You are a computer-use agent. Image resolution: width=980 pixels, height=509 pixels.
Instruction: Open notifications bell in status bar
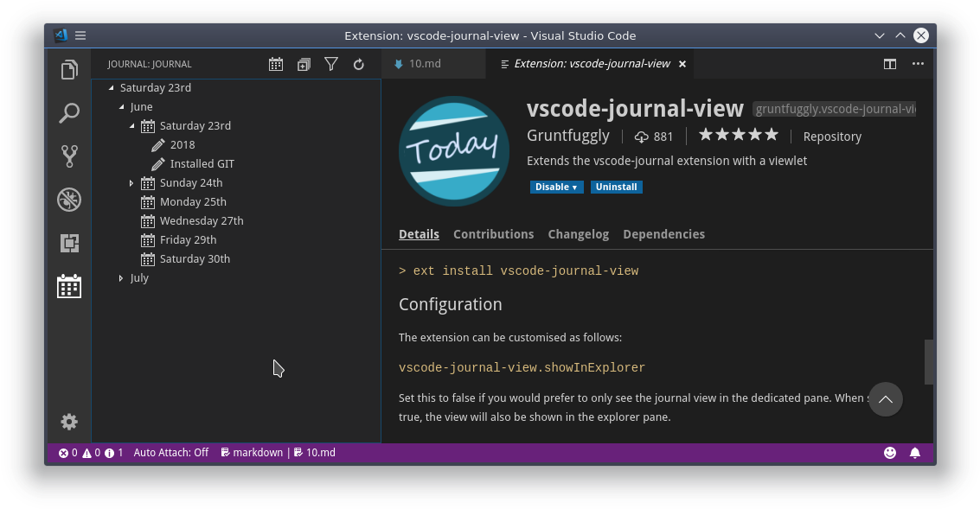915,453
